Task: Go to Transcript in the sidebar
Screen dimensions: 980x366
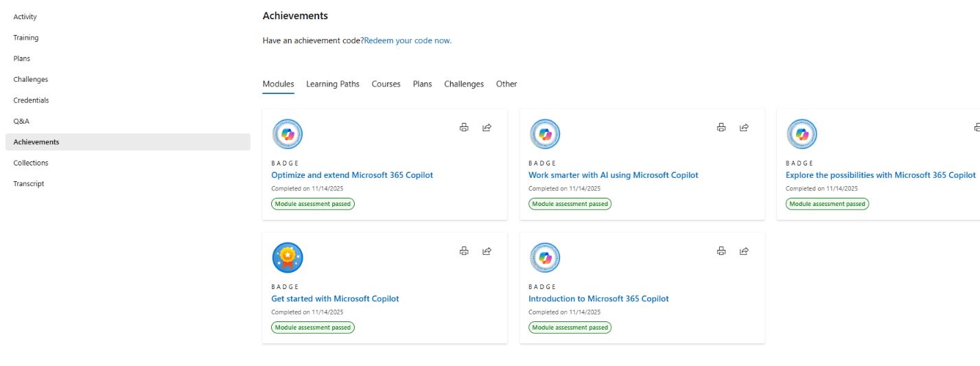Action: click(128, 184)
